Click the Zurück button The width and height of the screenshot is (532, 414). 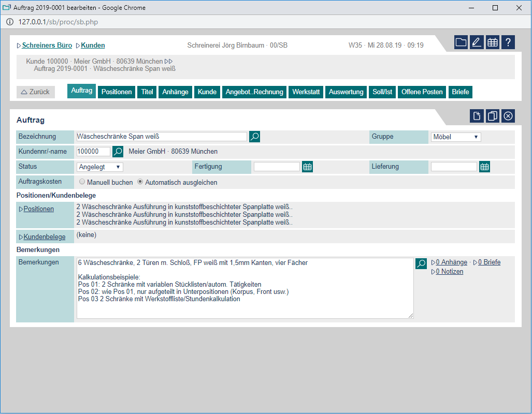click(35, 92)
